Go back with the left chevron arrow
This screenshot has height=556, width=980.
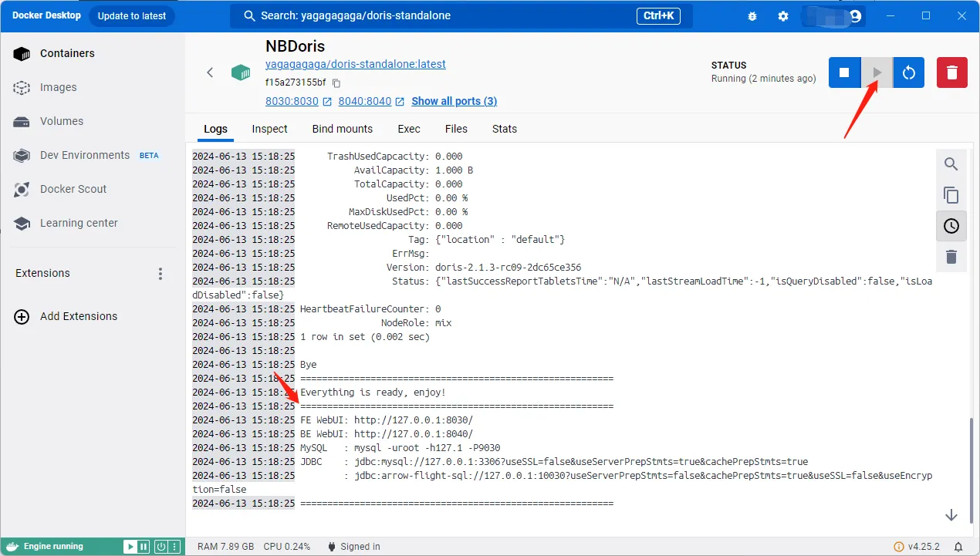[210, 72]
